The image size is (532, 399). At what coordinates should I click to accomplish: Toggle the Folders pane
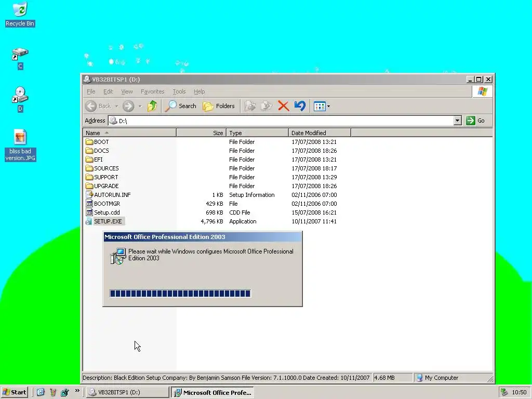point(219,106)
